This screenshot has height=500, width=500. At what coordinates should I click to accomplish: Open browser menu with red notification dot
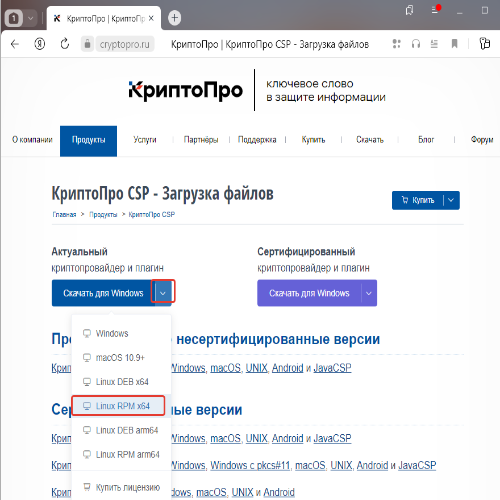click(436, 10)
